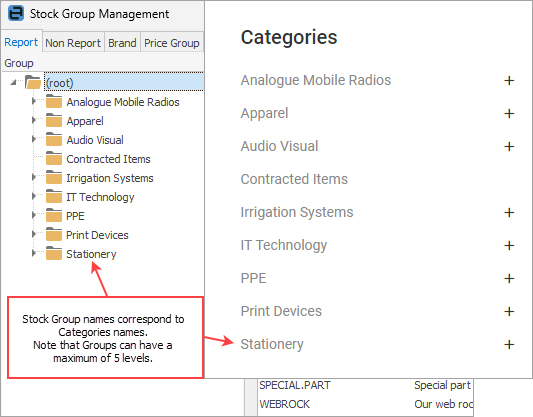Click the 'Special part' description cell
The width and height of the screenshot is (533, 417).
click(442, 385)
